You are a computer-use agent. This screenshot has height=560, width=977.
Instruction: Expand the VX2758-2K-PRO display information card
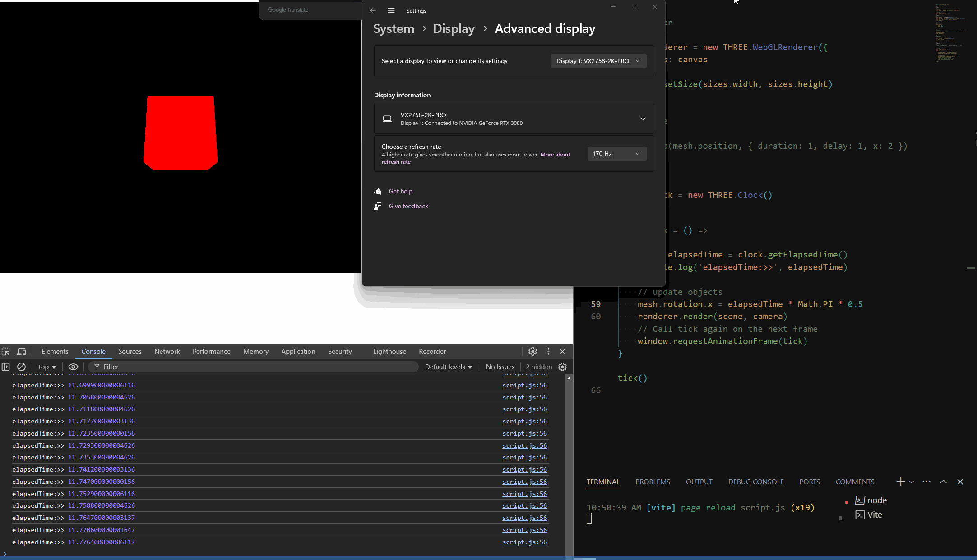pos(643,119)
